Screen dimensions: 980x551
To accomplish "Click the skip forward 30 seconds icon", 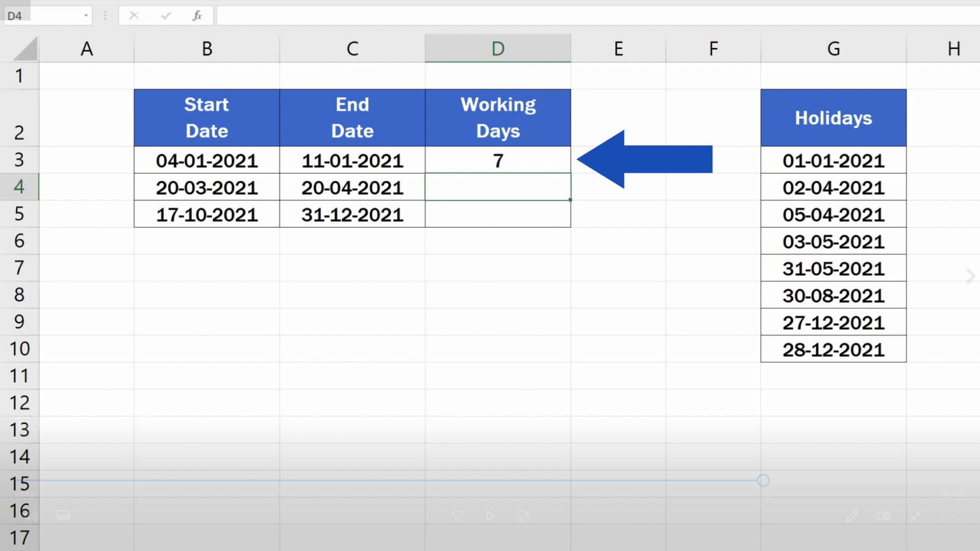I will coord(523,516).
